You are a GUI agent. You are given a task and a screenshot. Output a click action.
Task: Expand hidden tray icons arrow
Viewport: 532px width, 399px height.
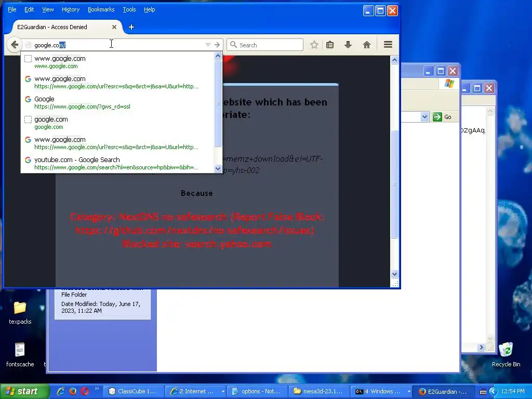pos(494,392)
